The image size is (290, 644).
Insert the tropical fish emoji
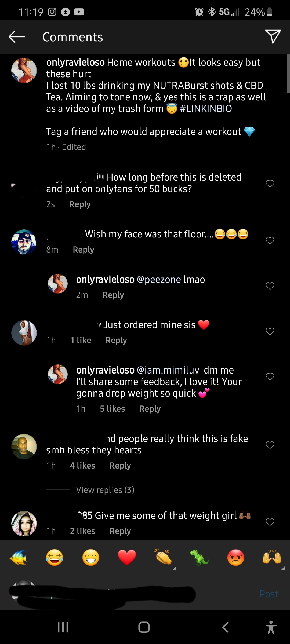tap(18, 557)
